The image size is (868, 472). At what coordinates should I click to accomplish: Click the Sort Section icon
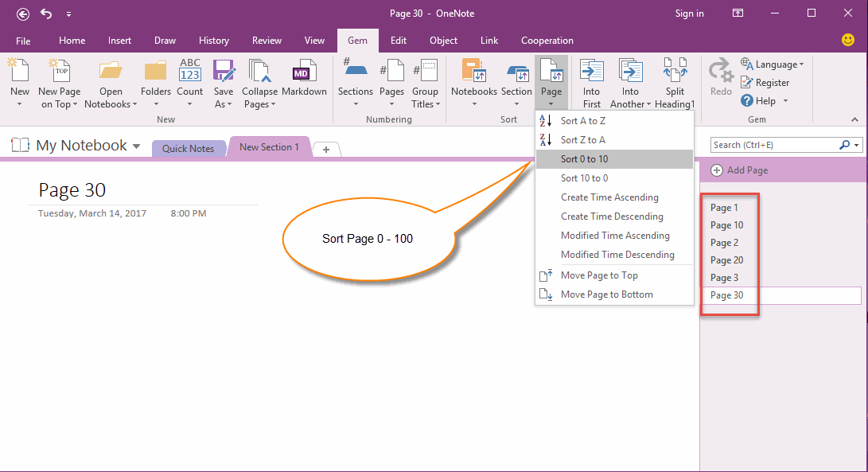pos(517,72)
